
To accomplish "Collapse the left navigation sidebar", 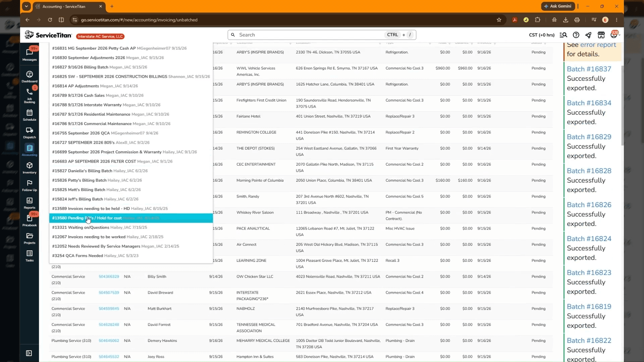I will pyautogui.click(x=29, y=353).
